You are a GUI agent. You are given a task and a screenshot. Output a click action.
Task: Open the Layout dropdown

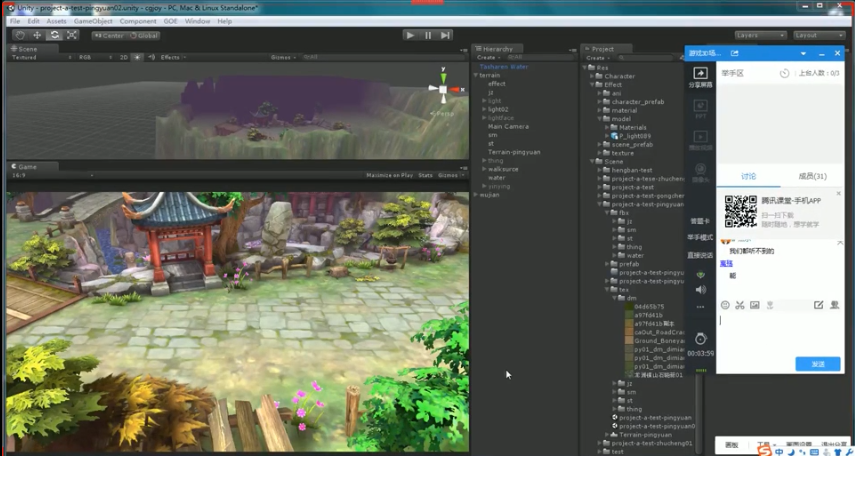[x=818, y=35]
